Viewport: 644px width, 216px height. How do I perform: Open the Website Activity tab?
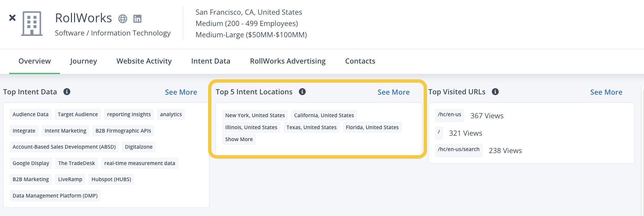144,61
